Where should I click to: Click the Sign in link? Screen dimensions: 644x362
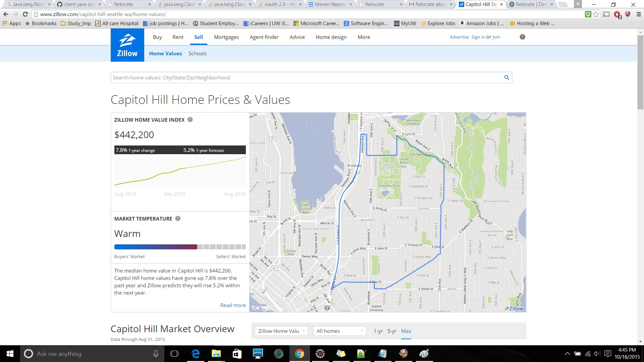pos(478,37)
